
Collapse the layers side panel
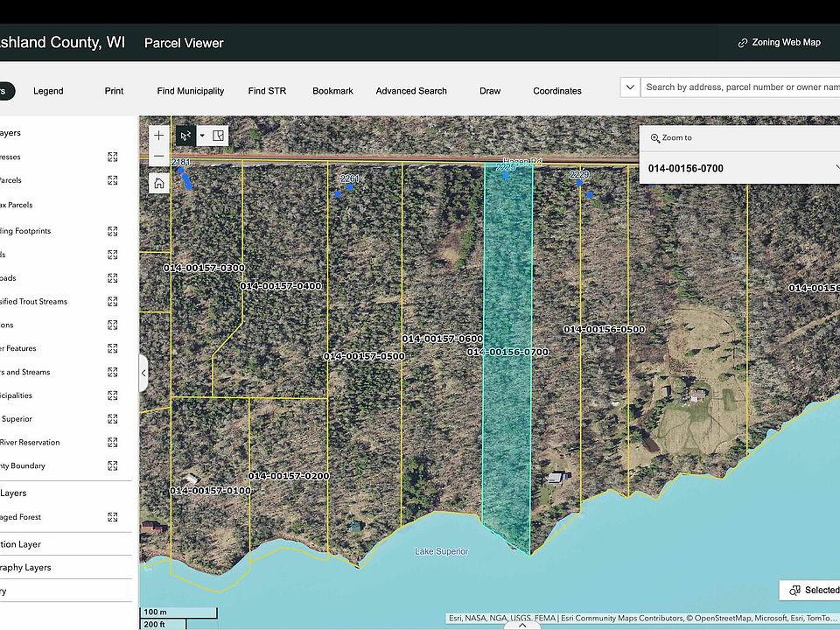point(143,373)
